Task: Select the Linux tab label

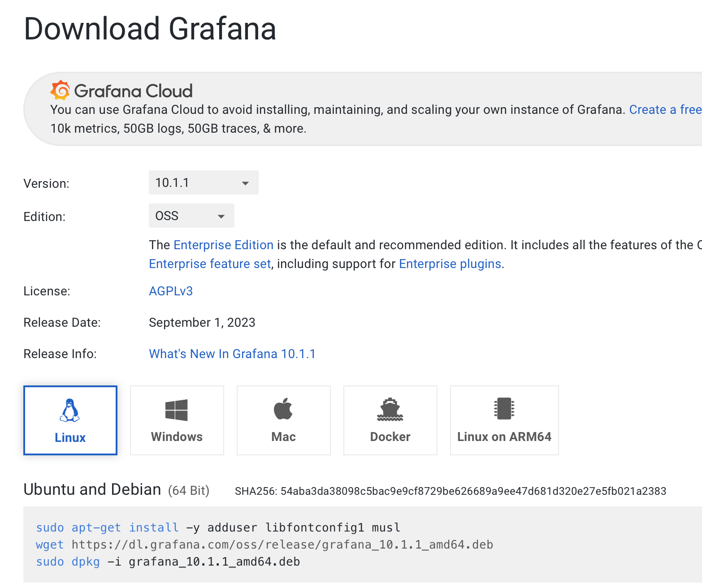Action: tap(70, 437)
